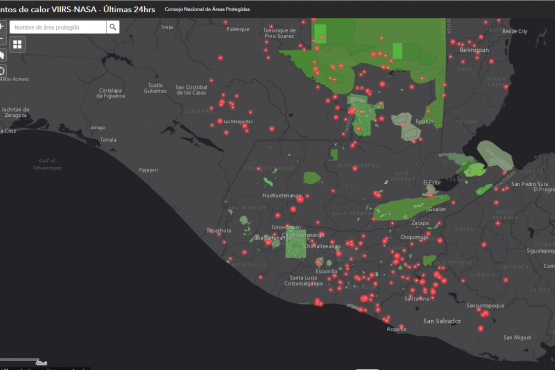Open the basemap gallery grid icon
This screenshot has width=555, height=370.
pyautogui.click(x=17, y=44)
